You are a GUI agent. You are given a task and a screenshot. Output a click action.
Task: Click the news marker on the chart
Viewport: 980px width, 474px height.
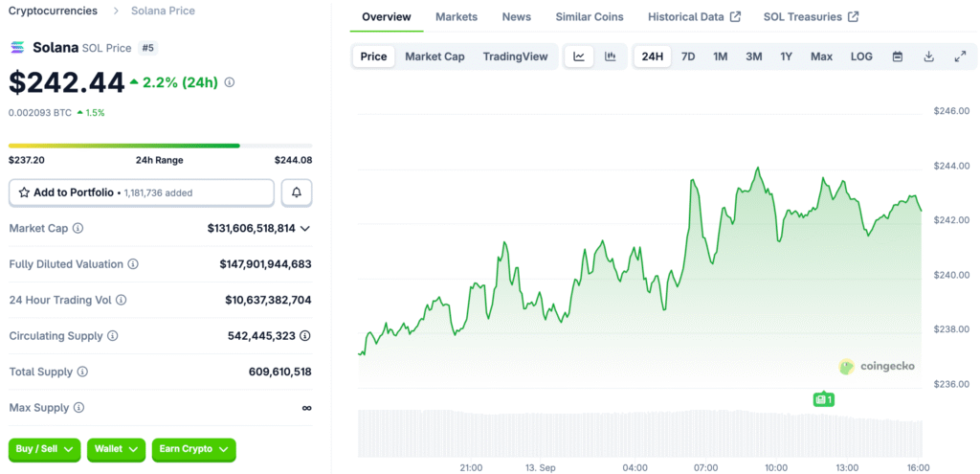824,399
